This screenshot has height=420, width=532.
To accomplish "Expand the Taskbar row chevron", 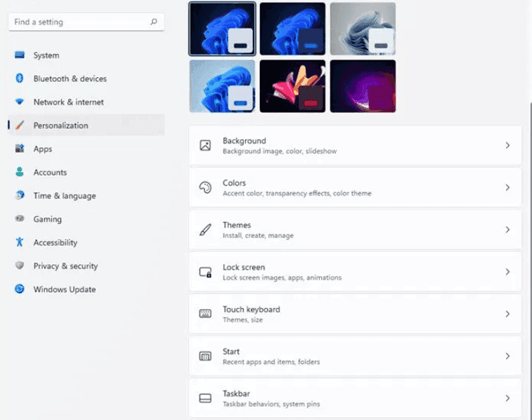I will point(507,398).
